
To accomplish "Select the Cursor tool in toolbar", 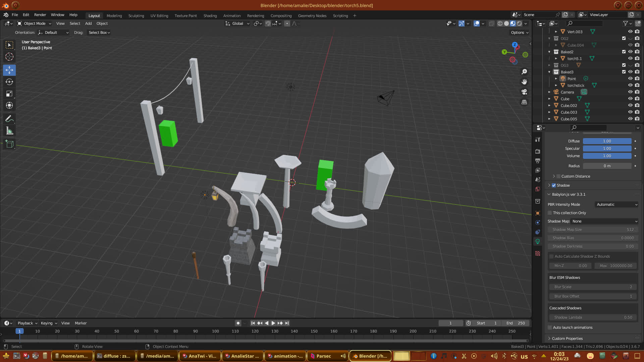I will pos(9,57).
